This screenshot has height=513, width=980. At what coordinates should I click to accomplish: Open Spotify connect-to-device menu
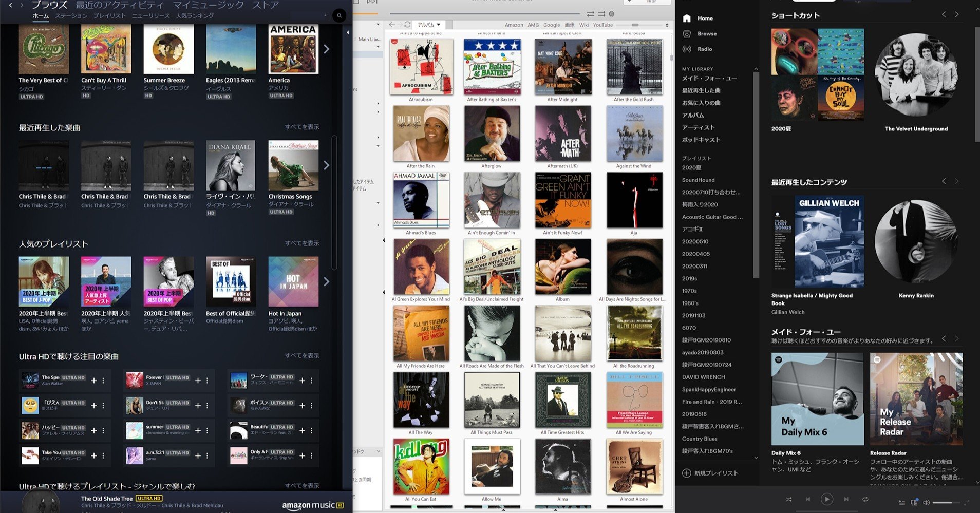pyautogui.click(x=914, y=502)
